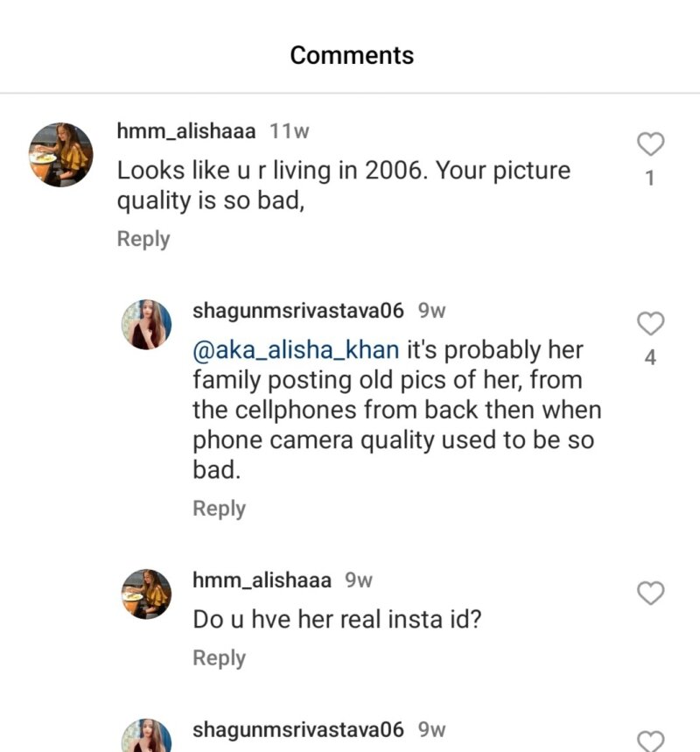Open the @aka_alisha_khan mention
This screenshot has width=700, height=752.
click(x=296, y=350)
